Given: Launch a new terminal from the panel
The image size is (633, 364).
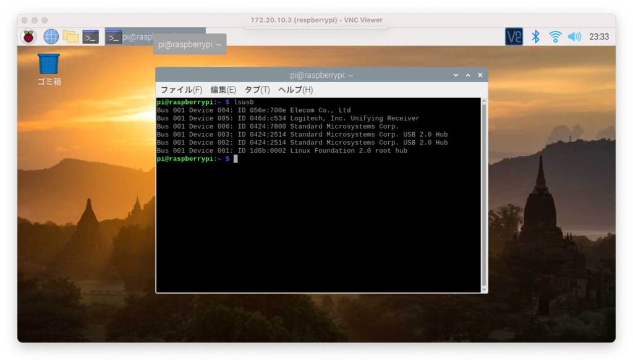Looking at the screenshot, I should pos(91,36).
